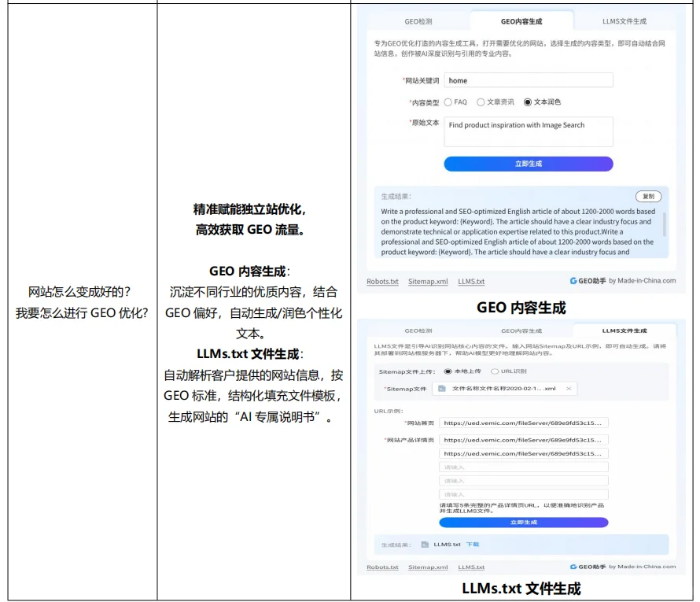Click the 'by Made-in-China.com' text in upper footer
The width and height of the screenshot is (700, 602).
[642, 281]
